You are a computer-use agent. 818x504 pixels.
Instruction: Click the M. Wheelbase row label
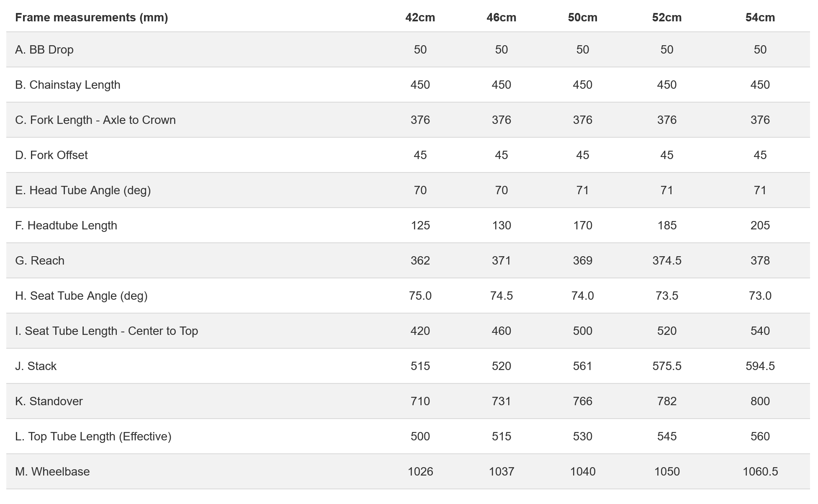tap(52, 472)
